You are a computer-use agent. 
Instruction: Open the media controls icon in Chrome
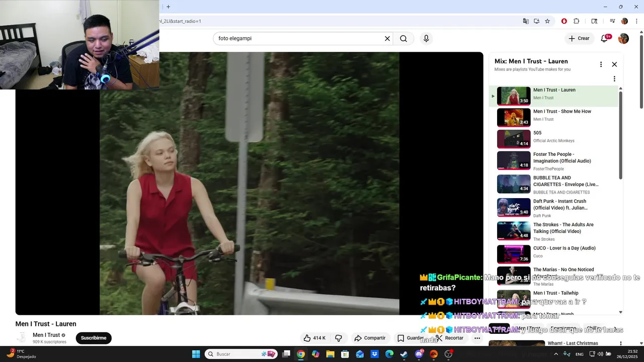[612, 21]
